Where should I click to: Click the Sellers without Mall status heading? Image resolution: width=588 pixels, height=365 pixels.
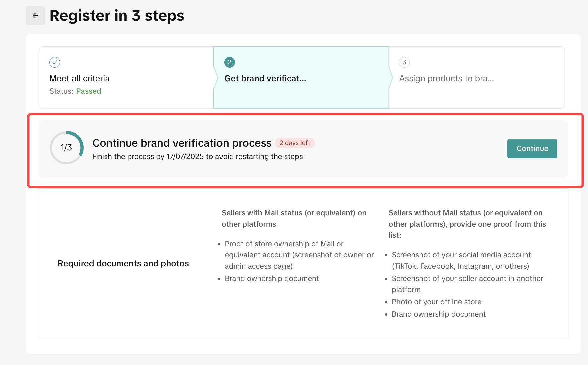pos(467,224)
